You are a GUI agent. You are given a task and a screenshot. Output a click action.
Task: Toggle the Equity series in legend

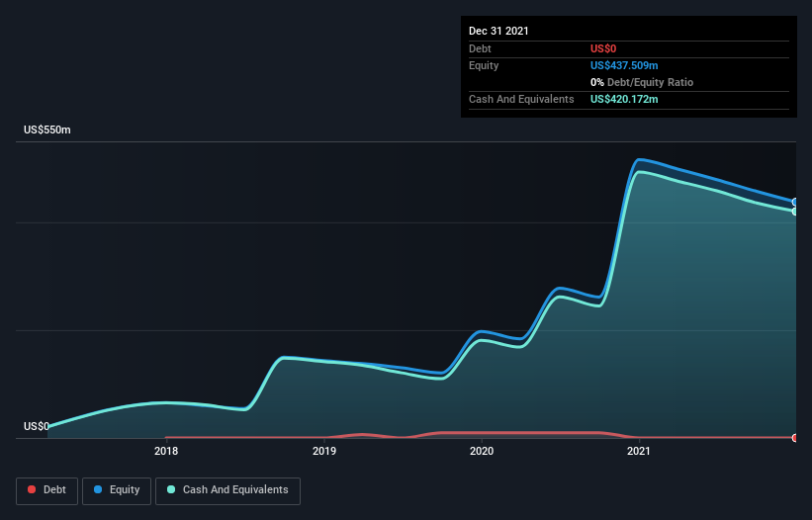tap(117, 490)
